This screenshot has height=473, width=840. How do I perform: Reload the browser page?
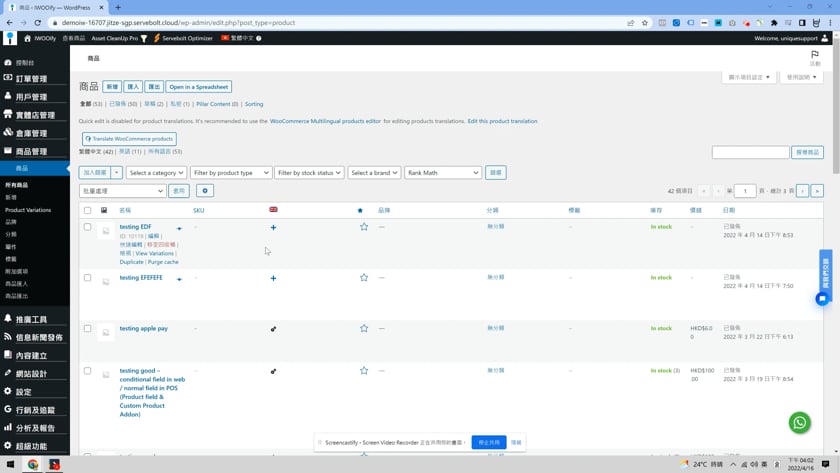38,22
